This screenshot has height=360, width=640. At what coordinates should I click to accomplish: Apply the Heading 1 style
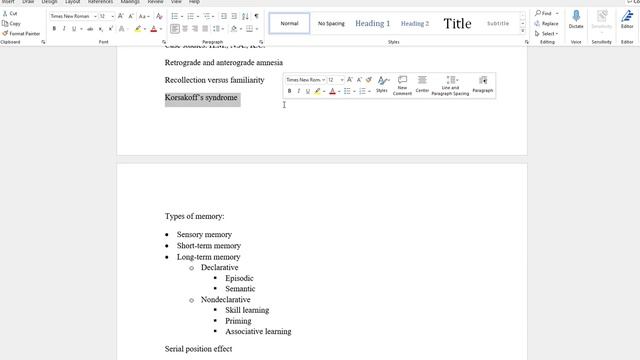coord(372,23)
